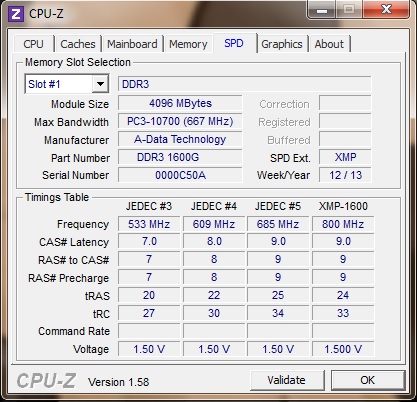Close the CPU-Z window
This screenshot has width=417, height=402.
click(x=386, y=9)
